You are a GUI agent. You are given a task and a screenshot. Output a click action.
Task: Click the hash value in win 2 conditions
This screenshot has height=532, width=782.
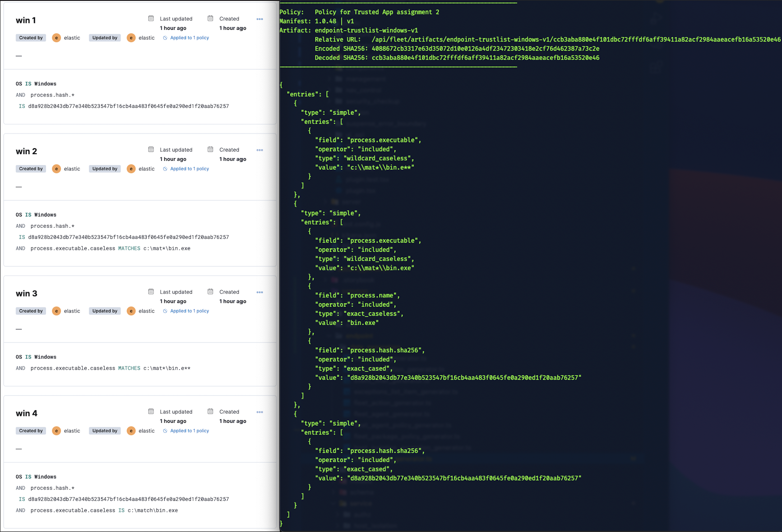coord(129,237)
